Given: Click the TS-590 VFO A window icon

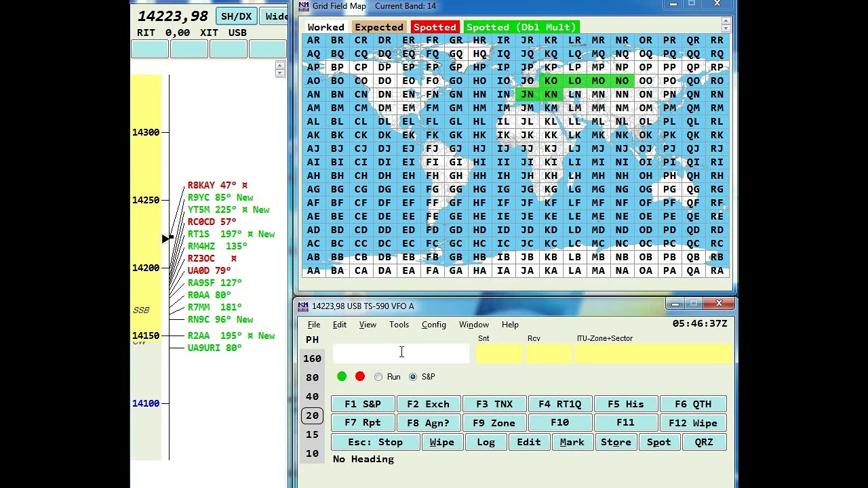Looking at the screenshot, I should 304,306.
